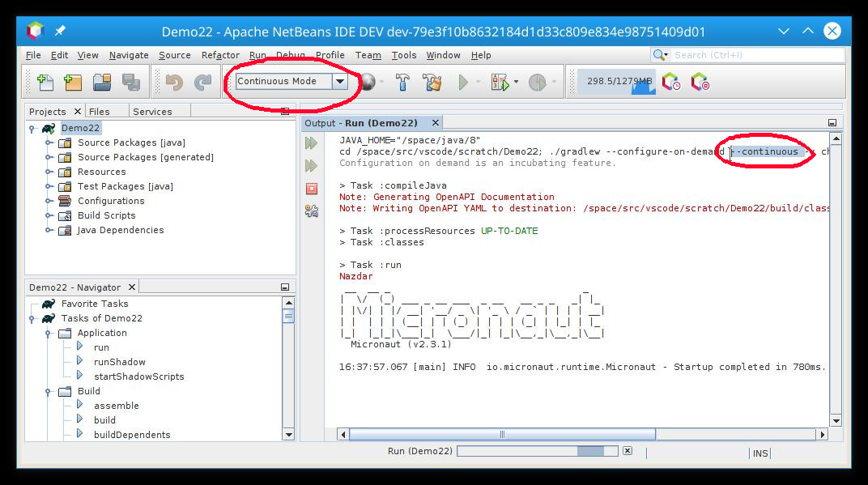Viewport: 868px width, 485px height.
Task: Click the Re-run green arrows in Output
Action: click(x=312, y=143)
